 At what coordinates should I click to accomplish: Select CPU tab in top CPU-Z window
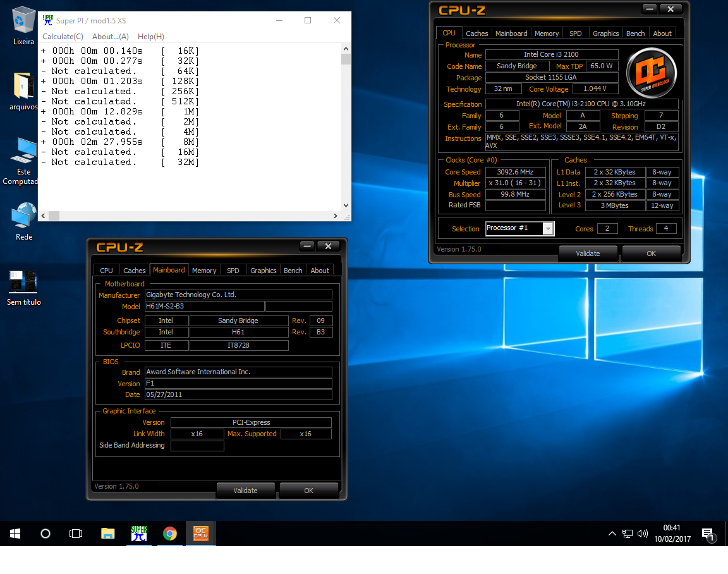point(449,33)
